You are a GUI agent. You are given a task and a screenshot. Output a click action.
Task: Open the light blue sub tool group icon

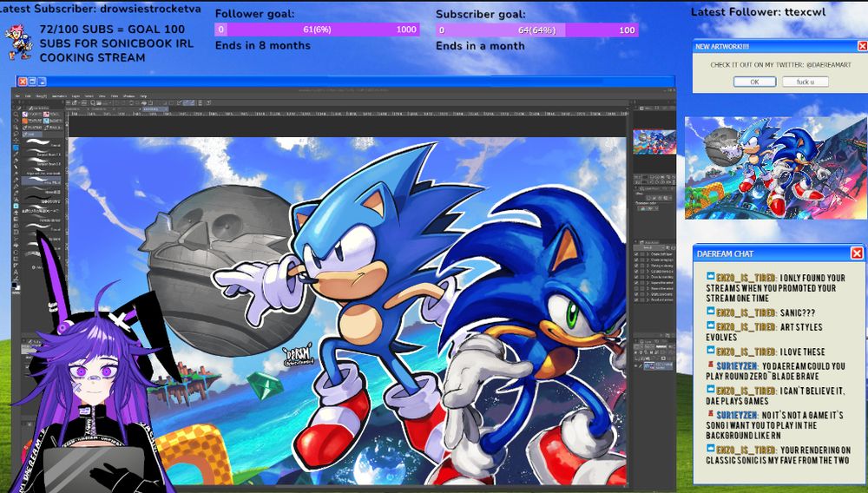47,121
